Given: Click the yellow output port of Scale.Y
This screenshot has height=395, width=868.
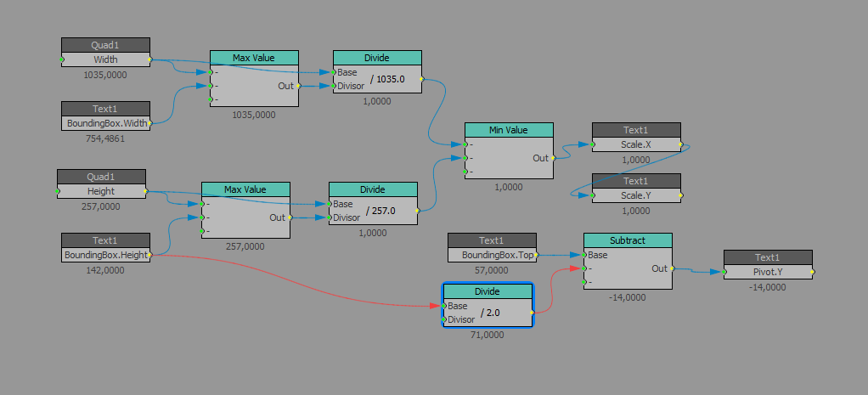Looking at the screenshot, I should tap(681, 195).
